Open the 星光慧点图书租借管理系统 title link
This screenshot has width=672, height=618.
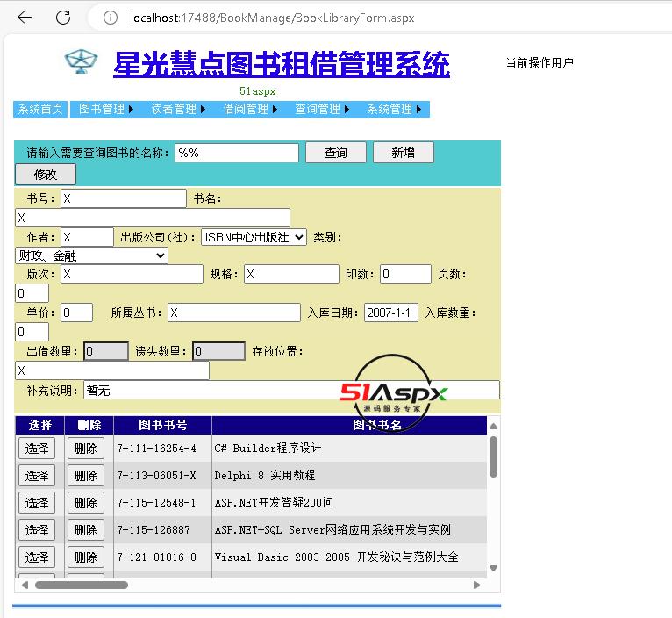[x=282, y=64]
